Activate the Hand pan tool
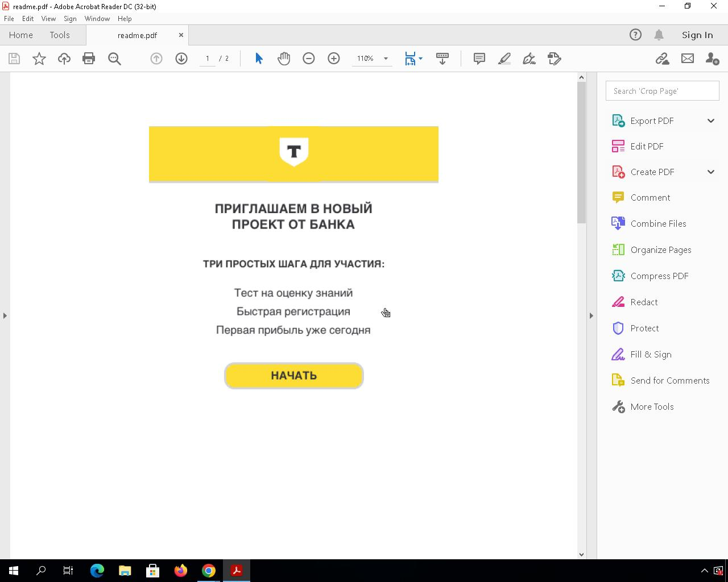 [284, 59]
